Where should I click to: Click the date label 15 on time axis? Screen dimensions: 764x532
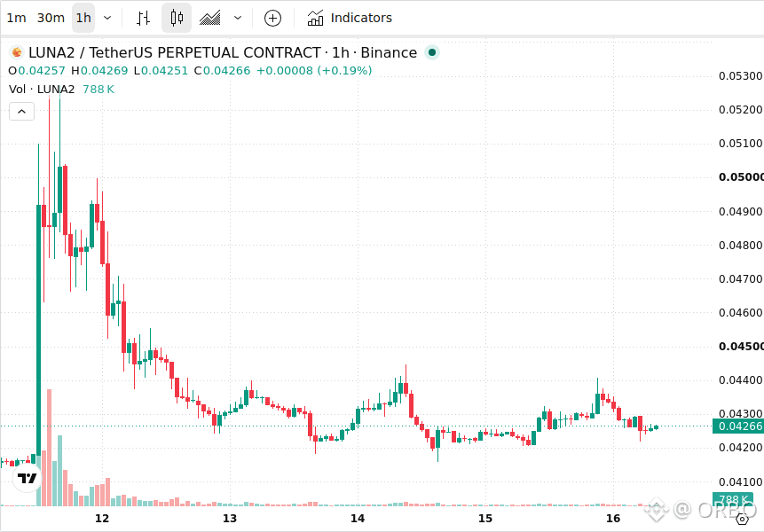point(485,519)
